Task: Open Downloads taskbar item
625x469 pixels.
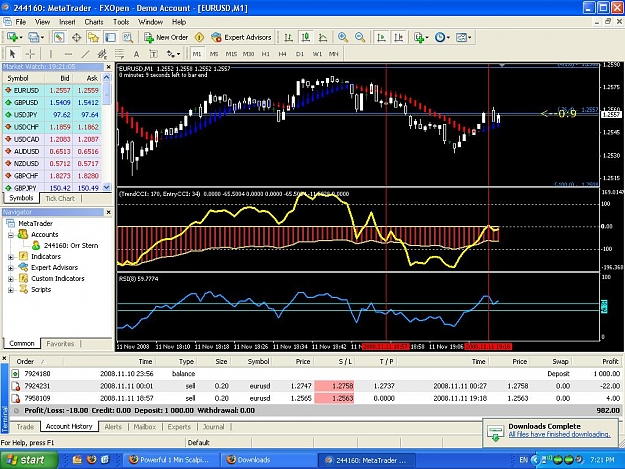Action: click(x=268, y=460)
